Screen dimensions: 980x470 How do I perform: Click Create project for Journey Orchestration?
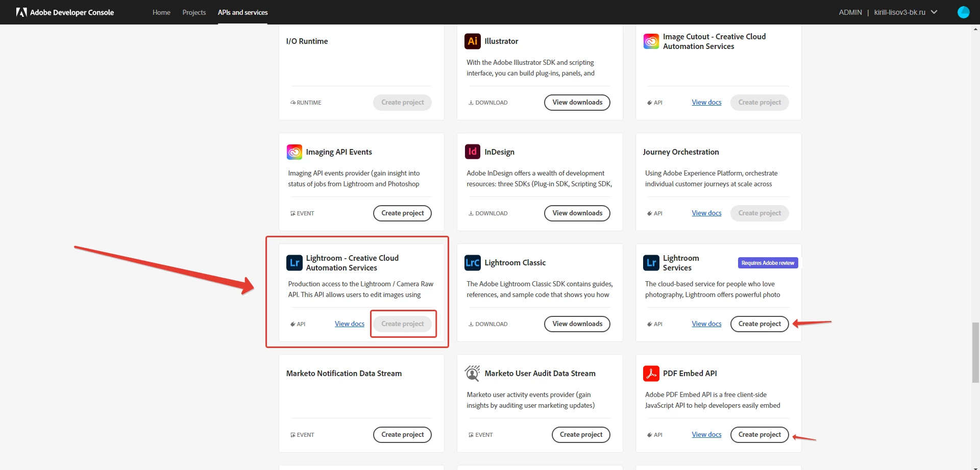tap(759, 213)
